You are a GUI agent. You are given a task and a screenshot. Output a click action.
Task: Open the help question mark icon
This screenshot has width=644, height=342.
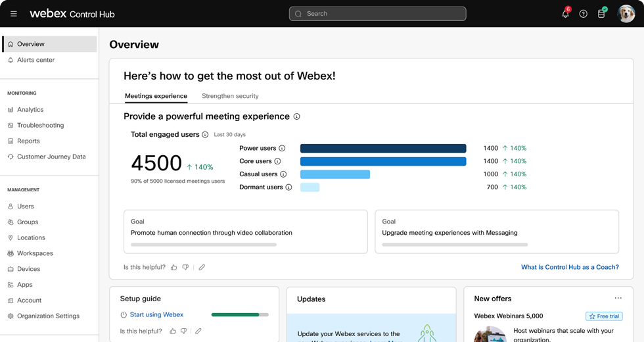click(x=584, y=14)
